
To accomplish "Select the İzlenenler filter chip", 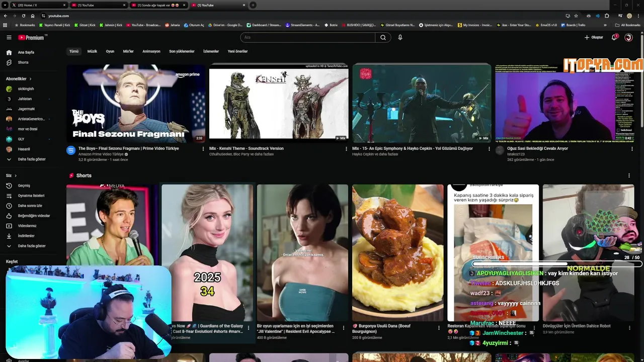I will 211,51.
